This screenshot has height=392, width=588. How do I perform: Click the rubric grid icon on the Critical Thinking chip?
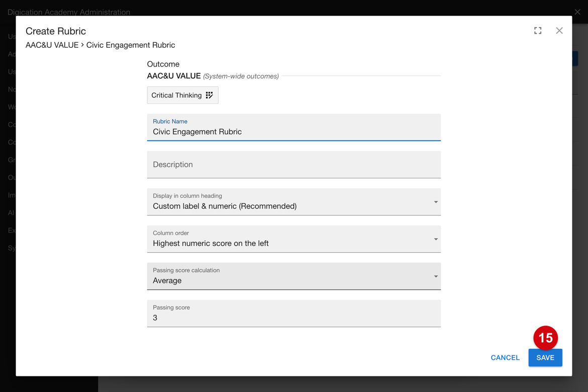[209, 95]
